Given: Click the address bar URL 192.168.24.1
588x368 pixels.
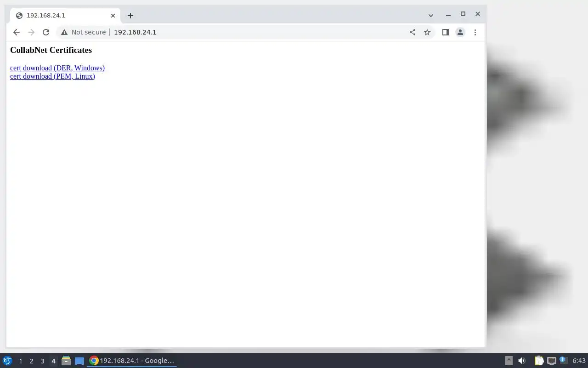Looking at the screenshot, I should point(135,32).
